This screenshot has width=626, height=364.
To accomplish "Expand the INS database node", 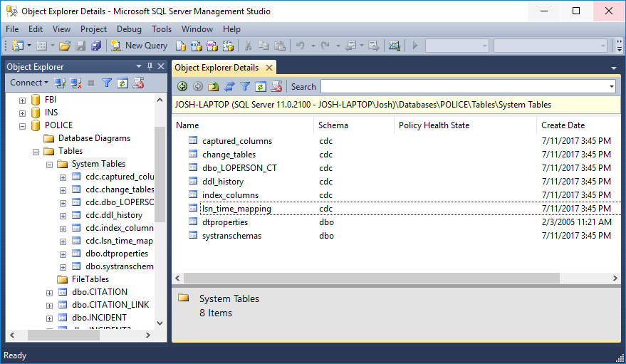I will (22, 113).
